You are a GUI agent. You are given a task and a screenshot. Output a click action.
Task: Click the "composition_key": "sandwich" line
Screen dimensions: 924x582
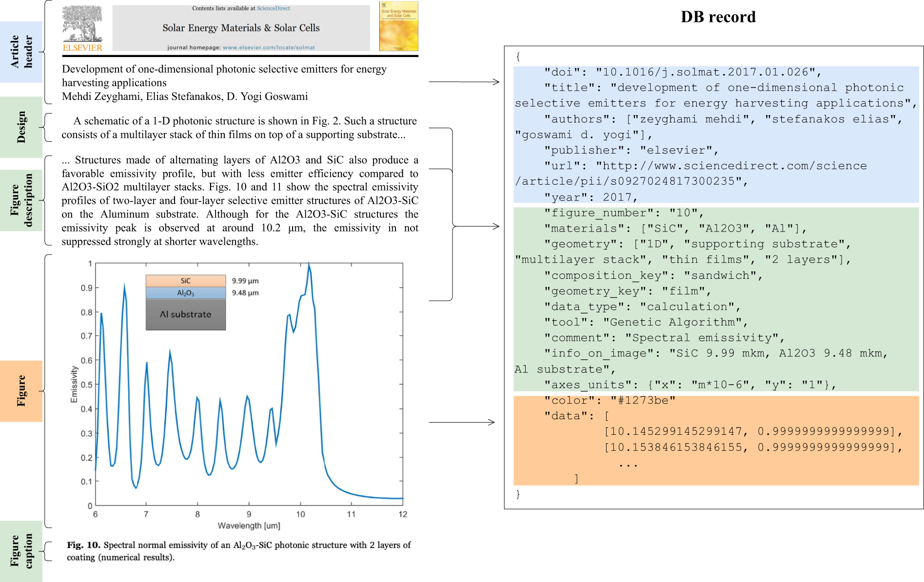click(x=653, y=276)
